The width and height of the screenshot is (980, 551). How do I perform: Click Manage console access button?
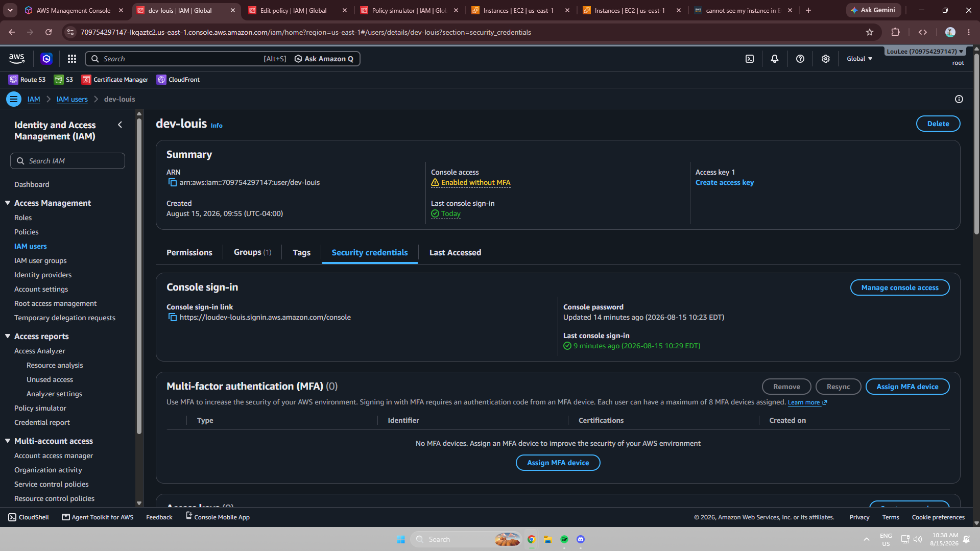point(900,288)
